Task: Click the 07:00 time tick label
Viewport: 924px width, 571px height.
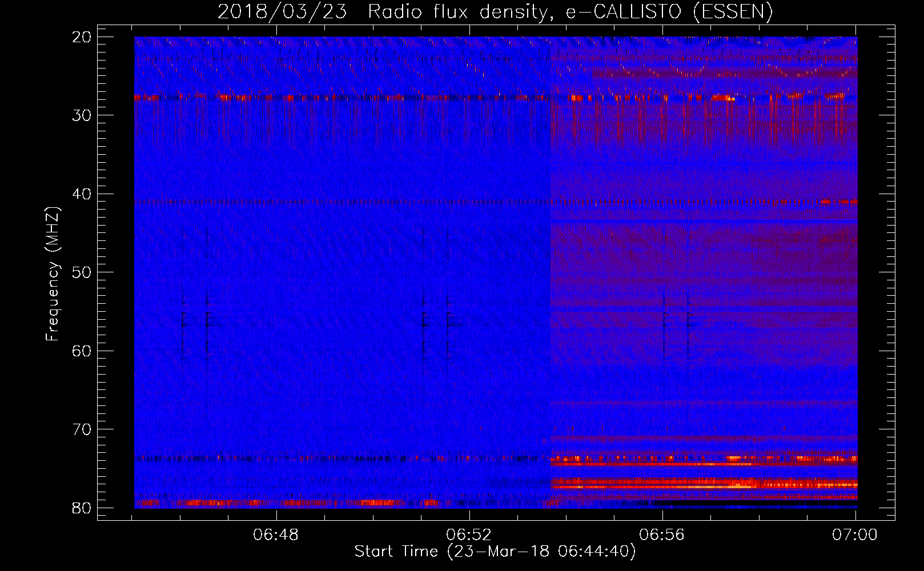Action: click(855, 535)
